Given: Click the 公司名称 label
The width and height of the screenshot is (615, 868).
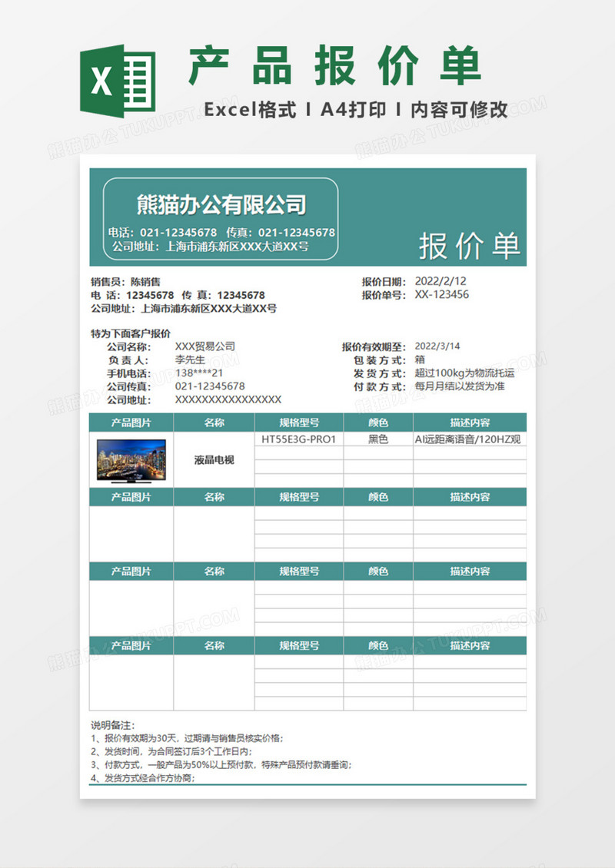Looking at the screenshot, I should pyautogui.click(x=129, y=347).
